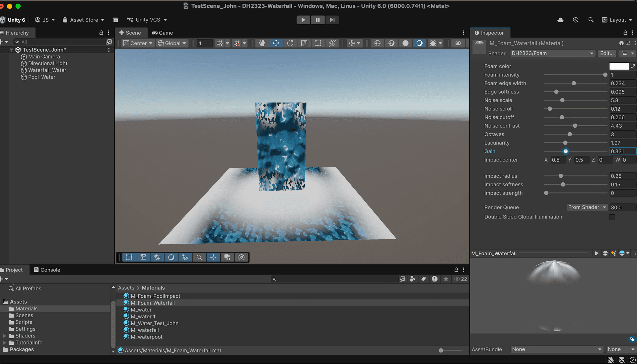Select the M_Foam_PoolImpact material

[155, 296]
